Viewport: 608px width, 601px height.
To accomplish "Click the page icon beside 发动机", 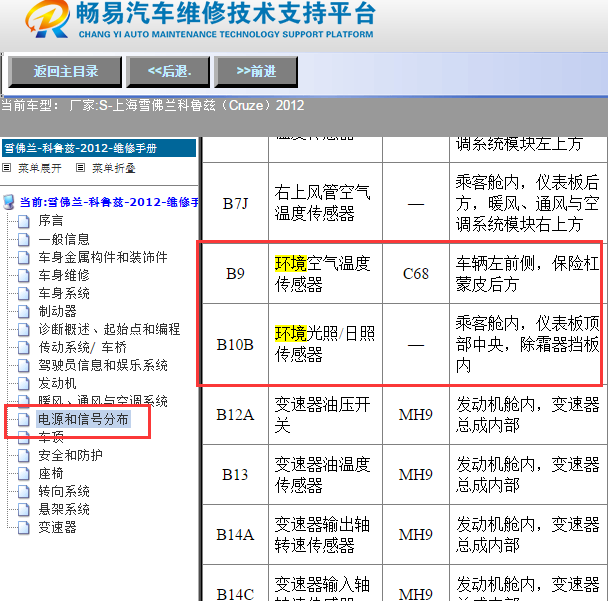I will click(x=24, y=383).
